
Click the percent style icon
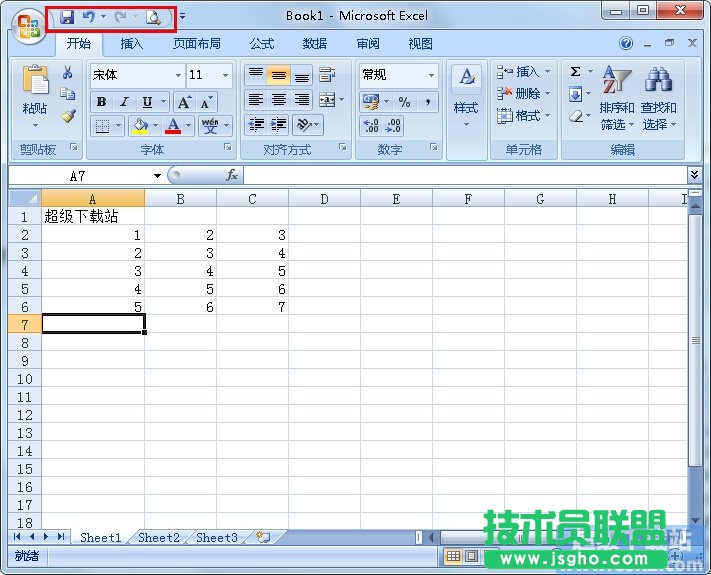coord(404,102)
